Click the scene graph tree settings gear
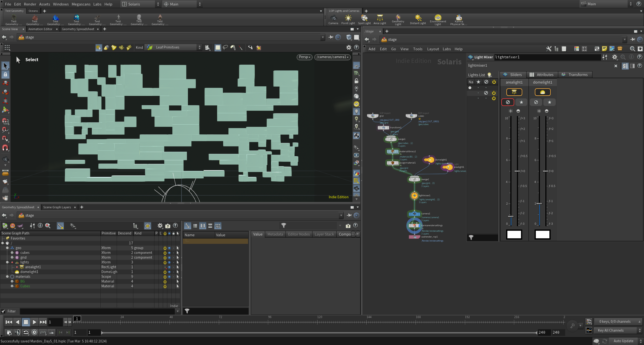644x345 pixels. [x=160, y=226]
